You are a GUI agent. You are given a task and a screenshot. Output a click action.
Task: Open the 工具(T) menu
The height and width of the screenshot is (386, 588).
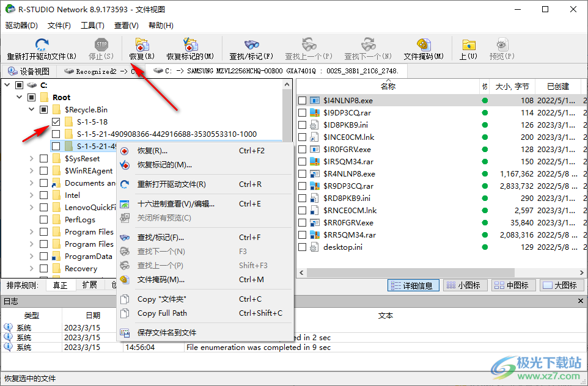92,26
